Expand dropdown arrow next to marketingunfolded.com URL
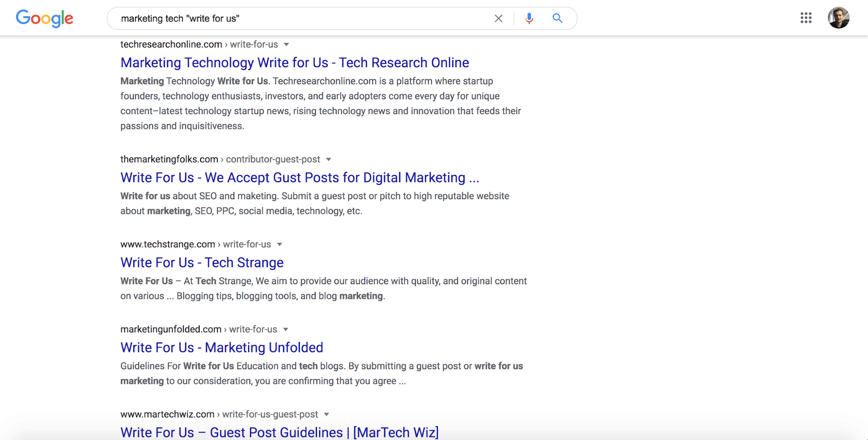Viewport: 868px width, 440px height. 286,330
